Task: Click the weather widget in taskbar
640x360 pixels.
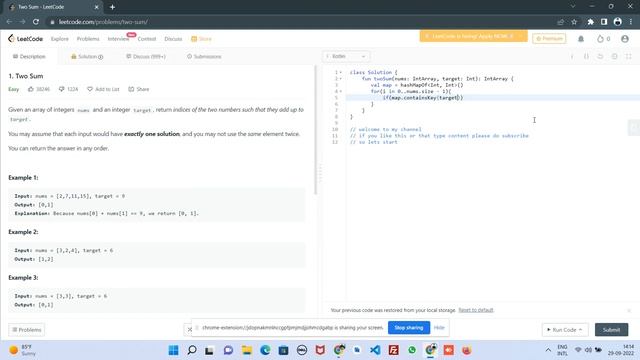Action: [22, 350]
